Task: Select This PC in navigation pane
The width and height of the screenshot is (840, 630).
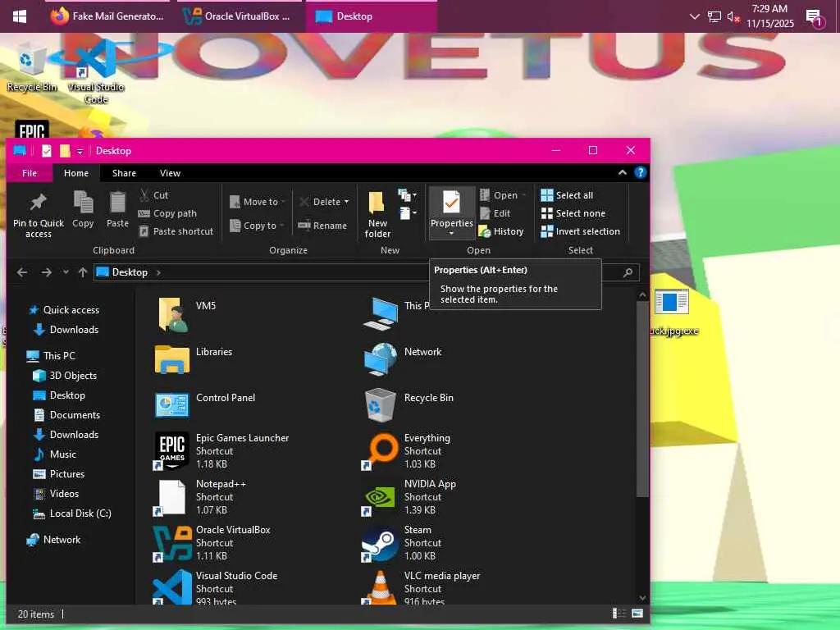Action: [52, 356]
